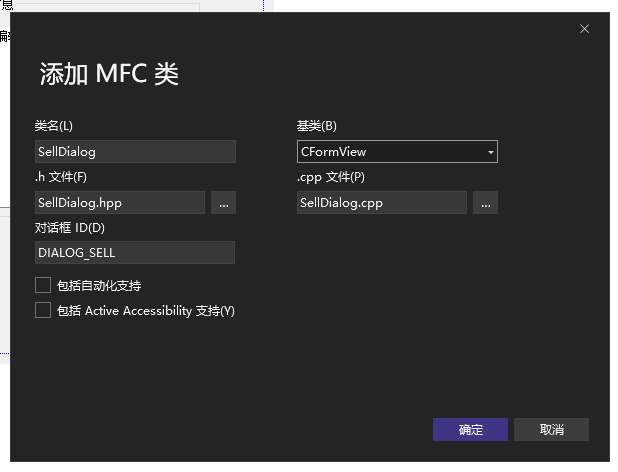Open the 基类 dropdown arrow

pos(490,152)
